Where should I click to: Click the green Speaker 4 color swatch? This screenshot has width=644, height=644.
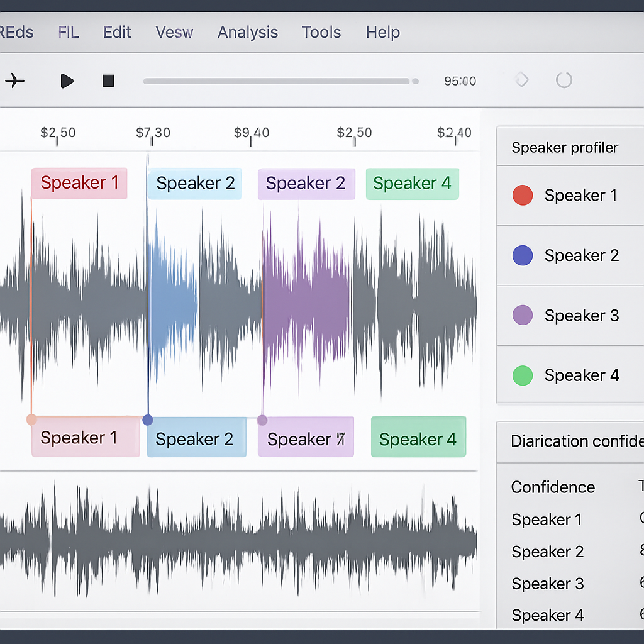tap(523, 375)
